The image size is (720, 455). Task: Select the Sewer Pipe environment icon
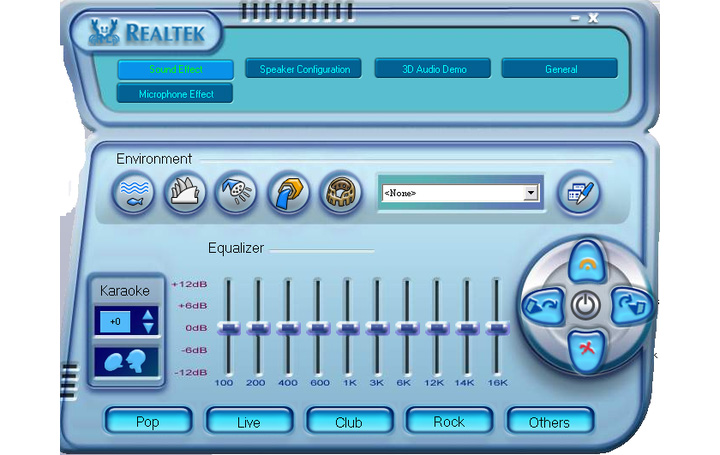coord(288,192)
